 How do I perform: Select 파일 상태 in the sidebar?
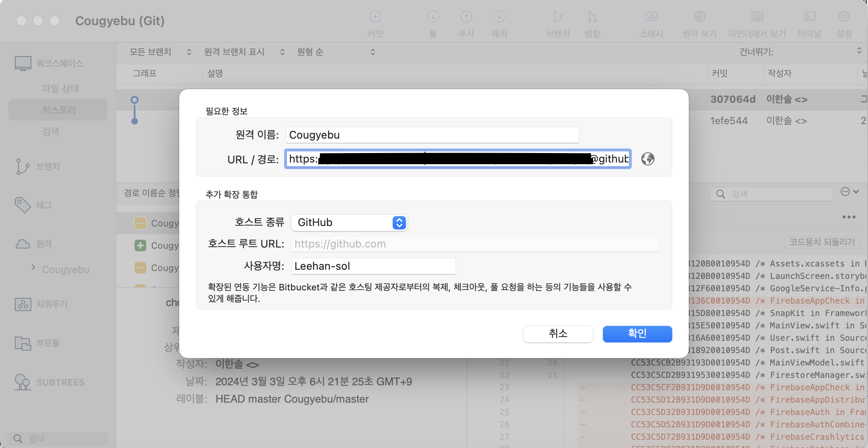tap(60, 88)
